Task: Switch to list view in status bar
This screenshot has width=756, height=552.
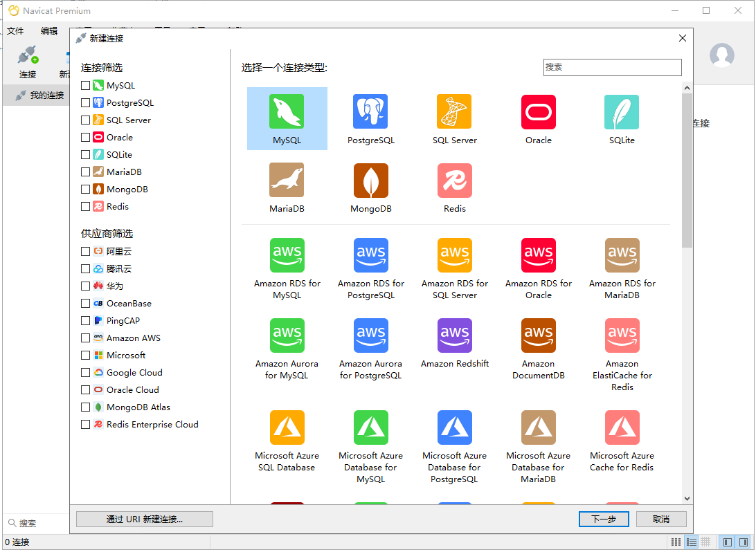Action: tap(691, 542)
